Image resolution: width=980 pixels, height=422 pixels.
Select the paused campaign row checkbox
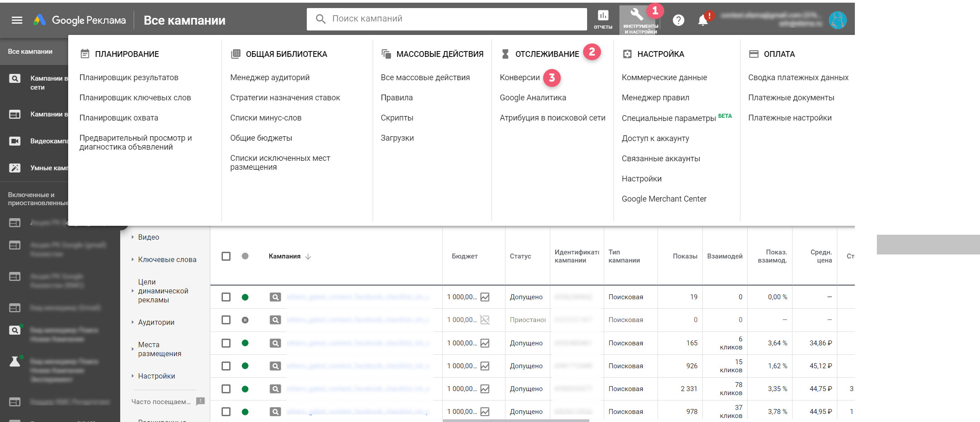[226, 320]
